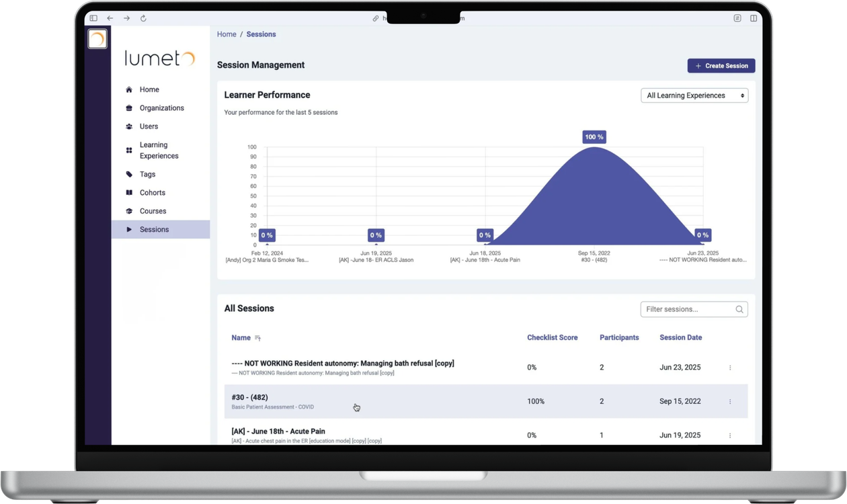Go back with the browser back arrow

(x=110, y=18)
